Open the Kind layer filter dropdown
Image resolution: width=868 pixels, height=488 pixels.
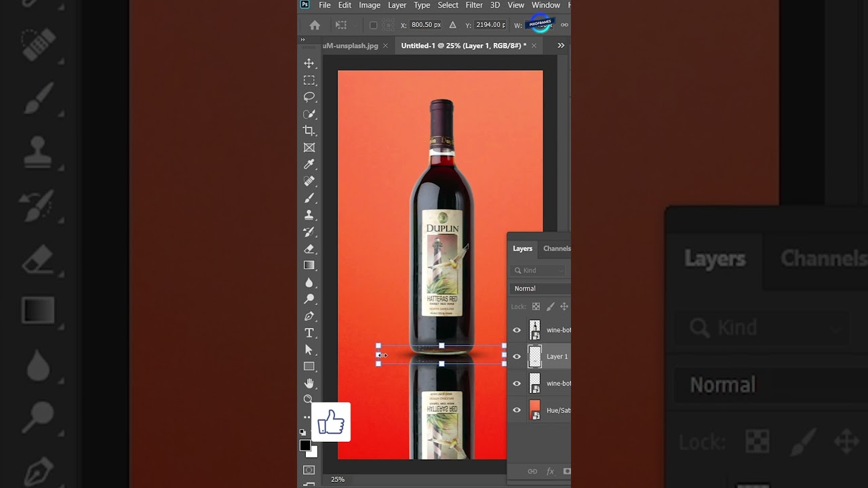[539, 270]
